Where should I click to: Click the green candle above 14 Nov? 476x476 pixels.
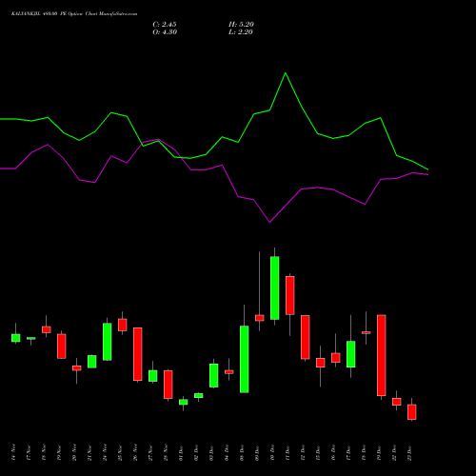(x=16, y=338)
